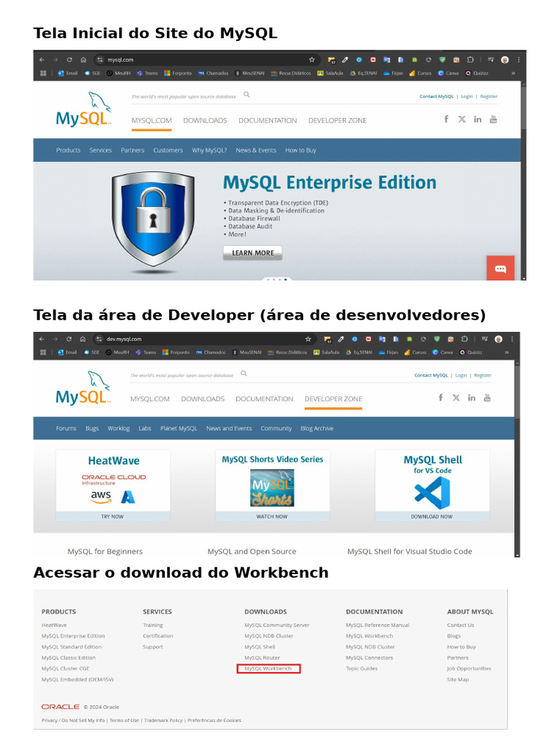Open Planet MySQL in the Developer Zone bar
Viewport: 560px width, 747px height.
click(179, 428)
